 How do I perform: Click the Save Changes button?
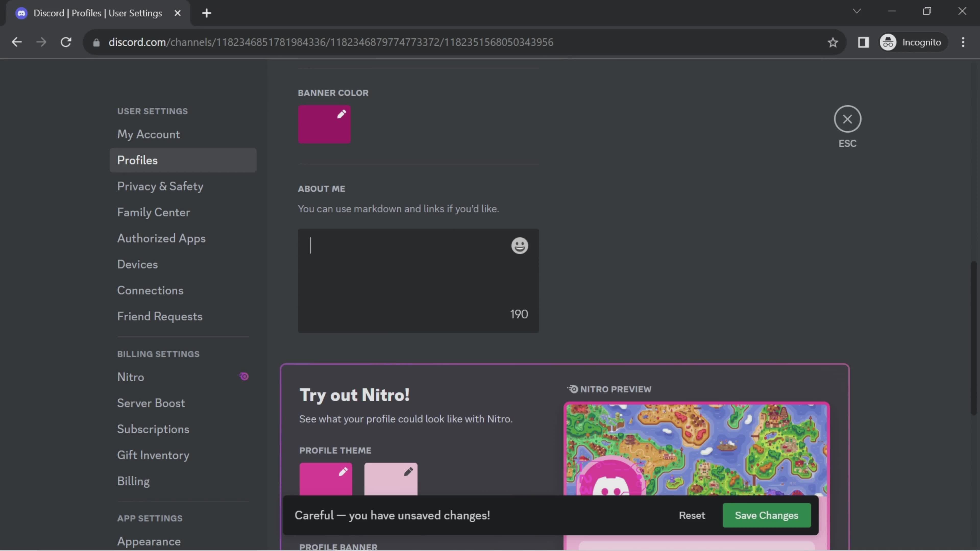[767, 515]
